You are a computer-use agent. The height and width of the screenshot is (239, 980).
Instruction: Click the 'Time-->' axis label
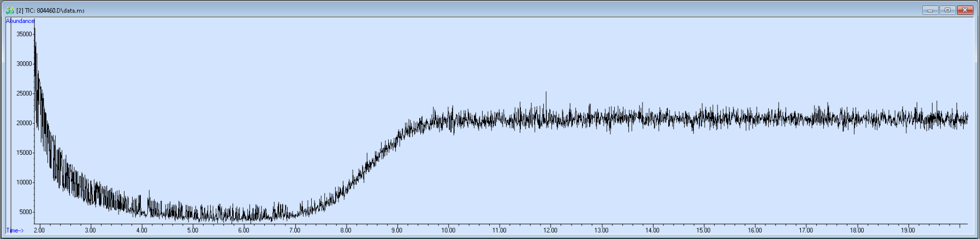coord(15,231)
